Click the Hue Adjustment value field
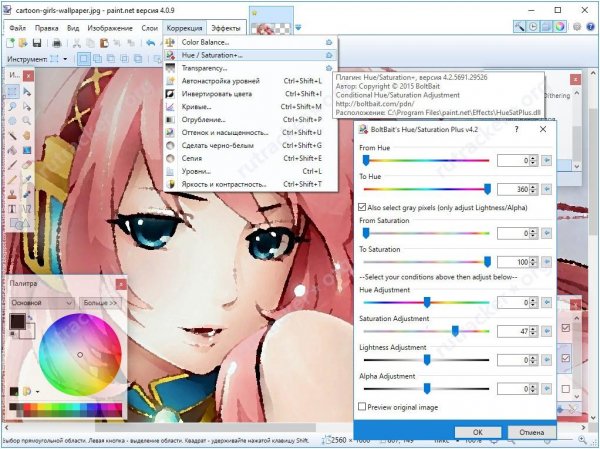 514,303
